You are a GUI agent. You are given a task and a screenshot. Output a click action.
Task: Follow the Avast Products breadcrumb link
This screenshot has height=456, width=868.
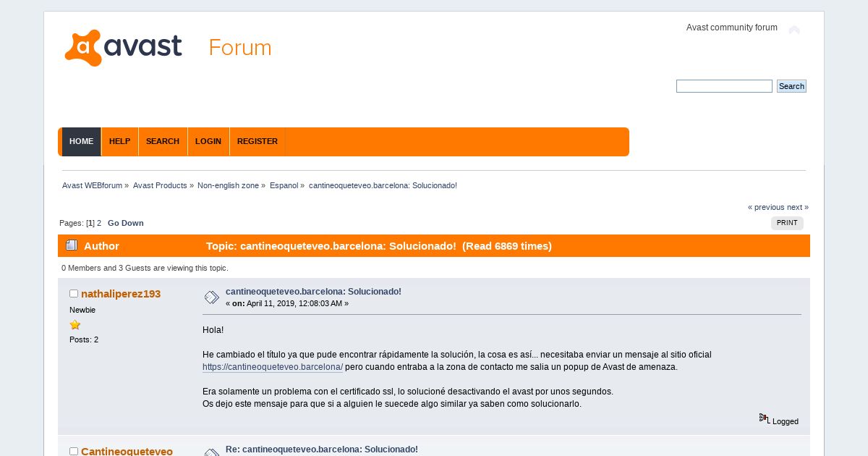[160, 185]
